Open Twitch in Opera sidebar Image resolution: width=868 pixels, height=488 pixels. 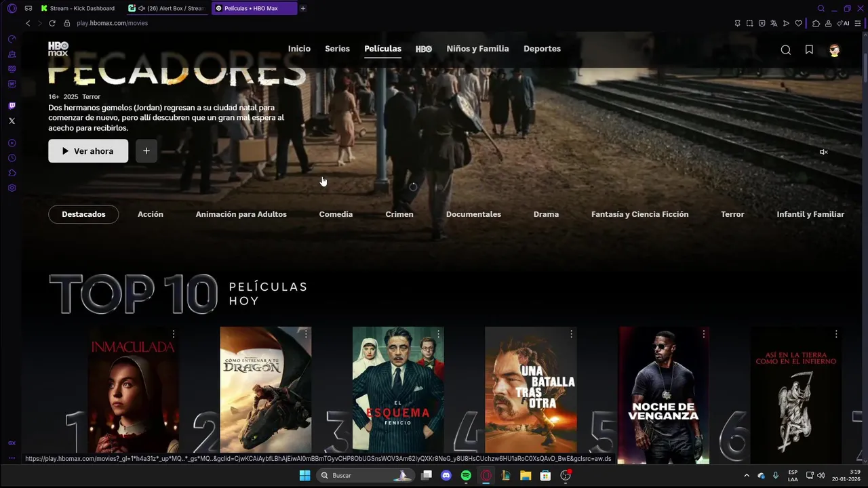(x=12, y=106)
